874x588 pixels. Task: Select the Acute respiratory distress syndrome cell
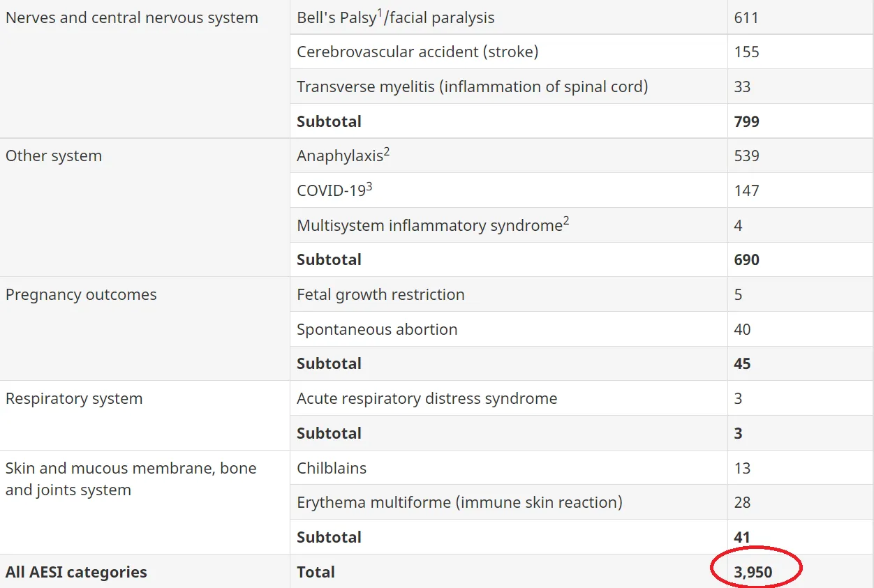pos(509,398)
